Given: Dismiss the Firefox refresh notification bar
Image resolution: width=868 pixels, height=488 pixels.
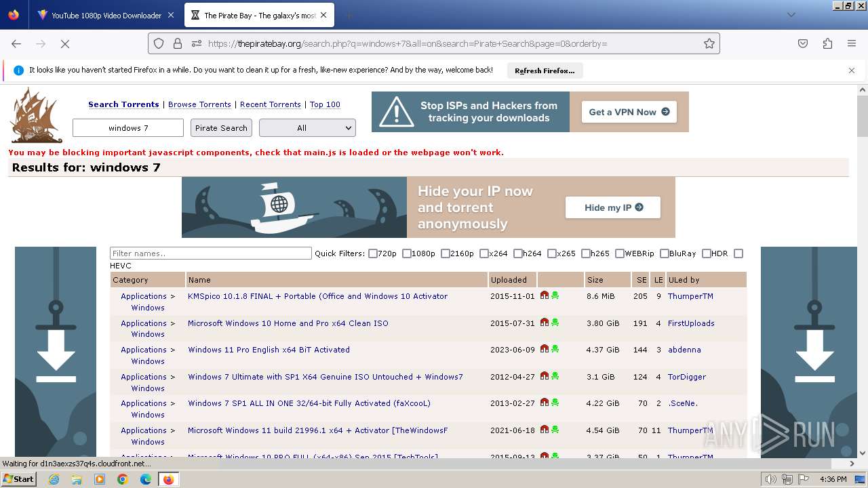Looking at the screenshot, I should pos(852,70).
